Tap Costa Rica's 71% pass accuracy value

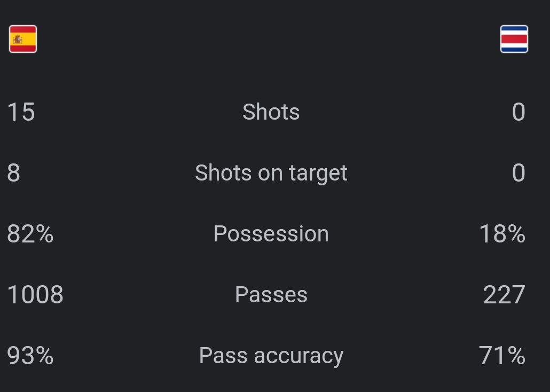click(502, 356)
